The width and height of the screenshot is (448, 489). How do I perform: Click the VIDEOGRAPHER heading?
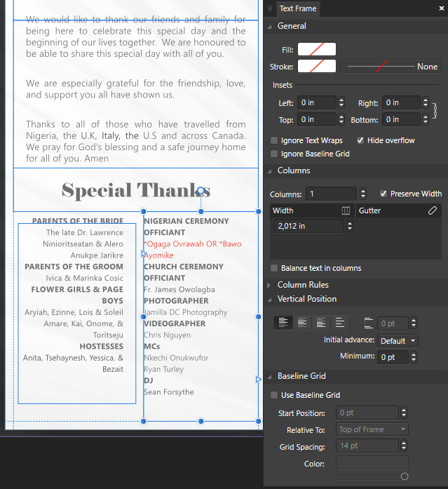coord(175,323)
